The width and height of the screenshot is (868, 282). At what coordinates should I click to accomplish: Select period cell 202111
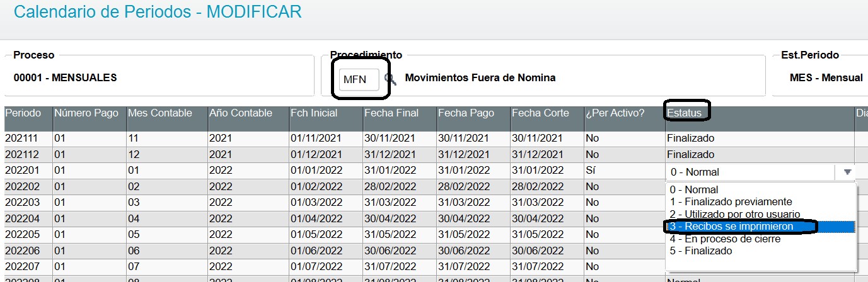pos(28,138)
